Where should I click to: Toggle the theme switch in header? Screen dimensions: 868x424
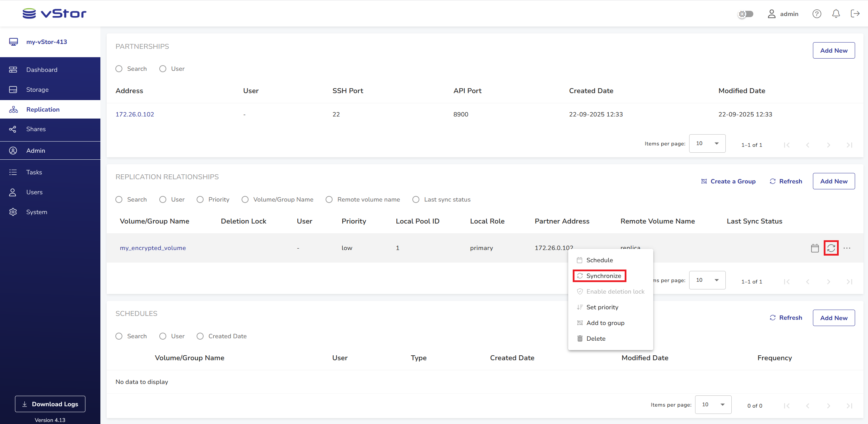coord(746,14)
